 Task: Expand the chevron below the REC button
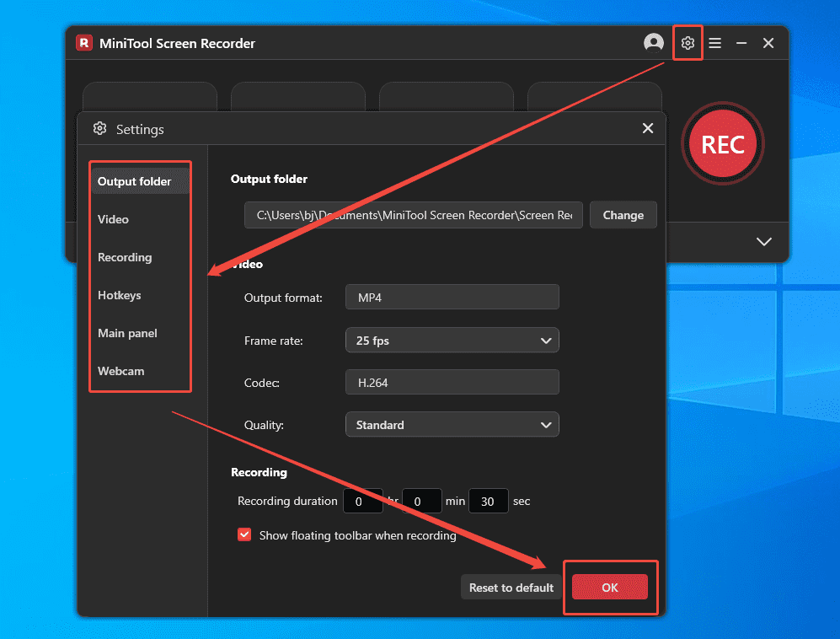coord(764,241)
